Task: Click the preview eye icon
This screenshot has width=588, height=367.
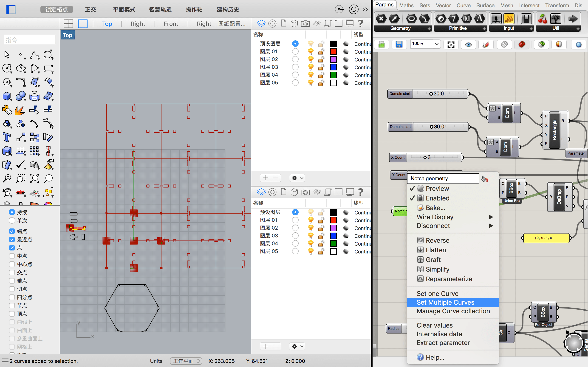Action: coord(468,44)
